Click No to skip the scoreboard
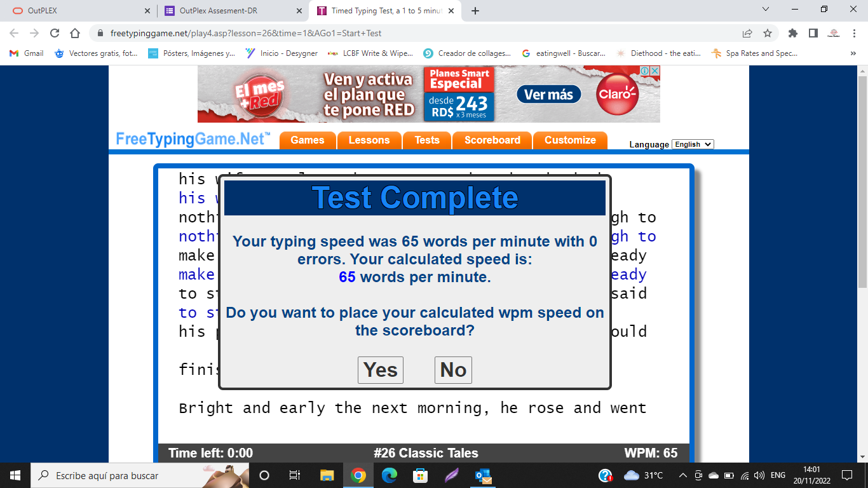Screen dimensions: 868x488 453,370
